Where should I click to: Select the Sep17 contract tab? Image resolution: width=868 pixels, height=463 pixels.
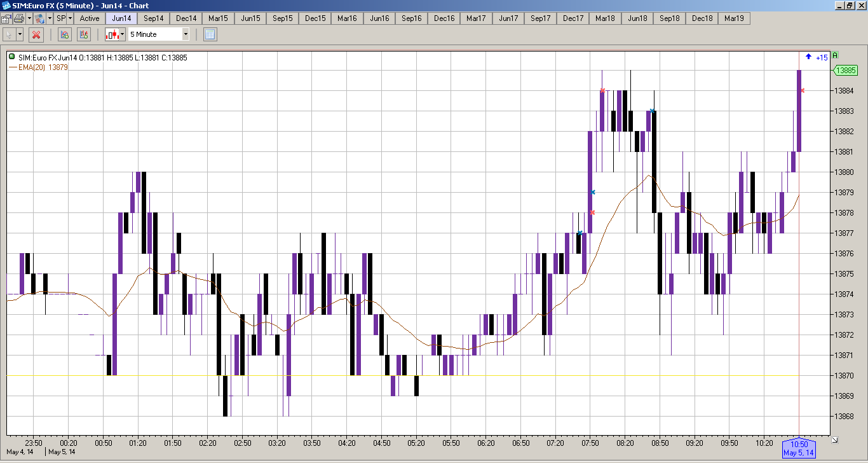pos(540,18)
